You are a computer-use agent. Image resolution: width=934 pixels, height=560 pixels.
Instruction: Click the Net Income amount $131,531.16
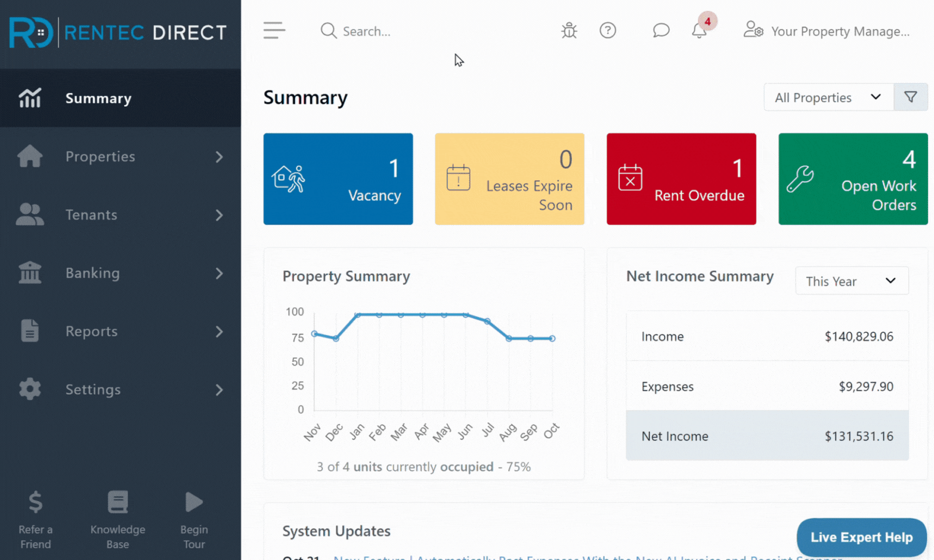[x=859, y=436]
